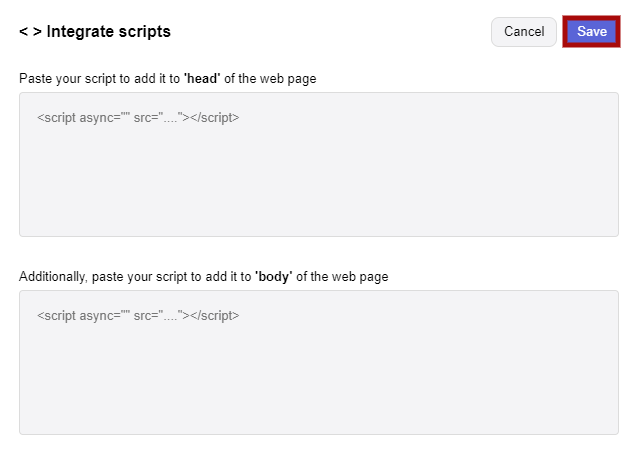Click the right edge of body textarea
Image resolution: width=636 pixels, height=458 pixels.
tap(615, 362)
